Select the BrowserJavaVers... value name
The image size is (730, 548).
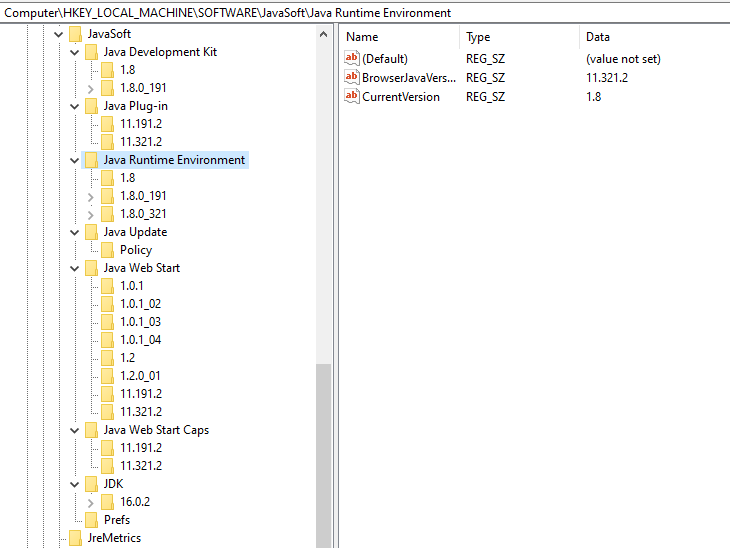pyautogui.click(x=409, y=78)
